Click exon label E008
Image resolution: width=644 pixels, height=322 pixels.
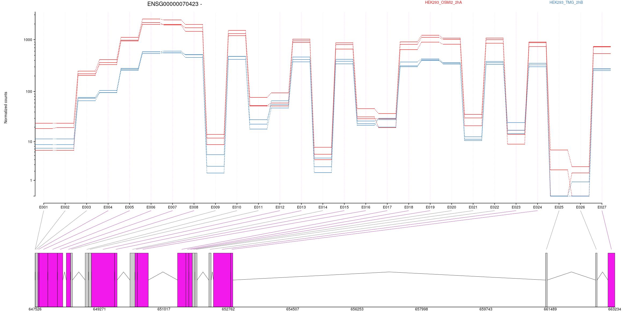pos(194,207)
